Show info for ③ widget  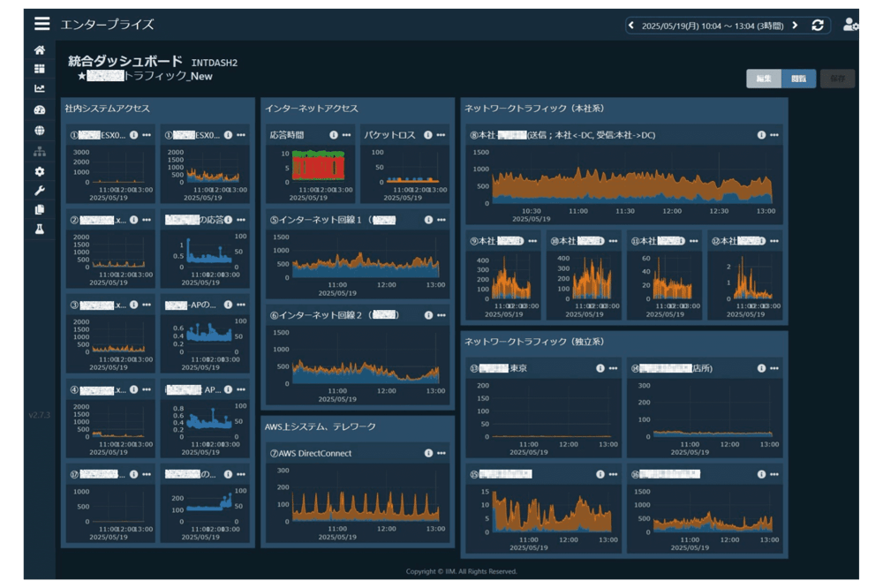(133, 305)
